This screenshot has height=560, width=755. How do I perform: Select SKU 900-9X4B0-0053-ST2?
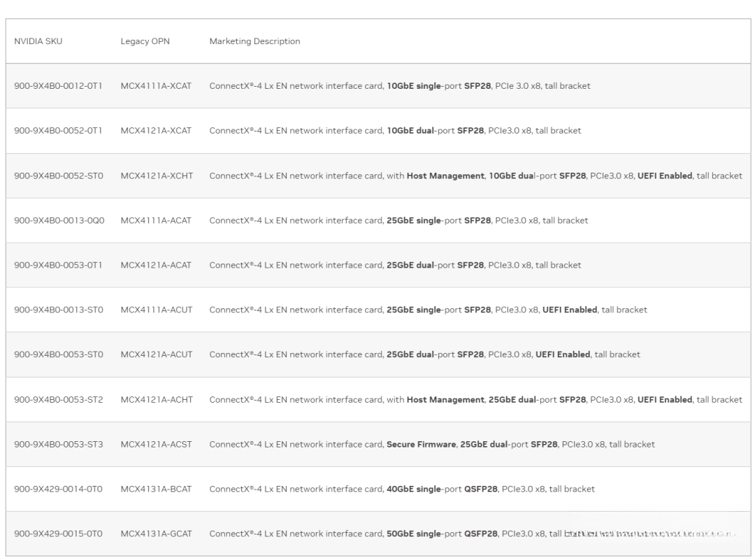point(59,400)
